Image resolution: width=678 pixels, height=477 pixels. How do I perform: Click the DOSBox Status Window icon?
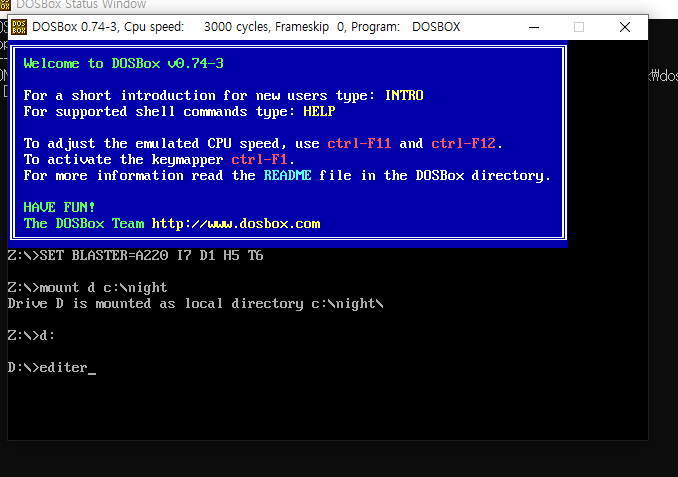[5, 5]
